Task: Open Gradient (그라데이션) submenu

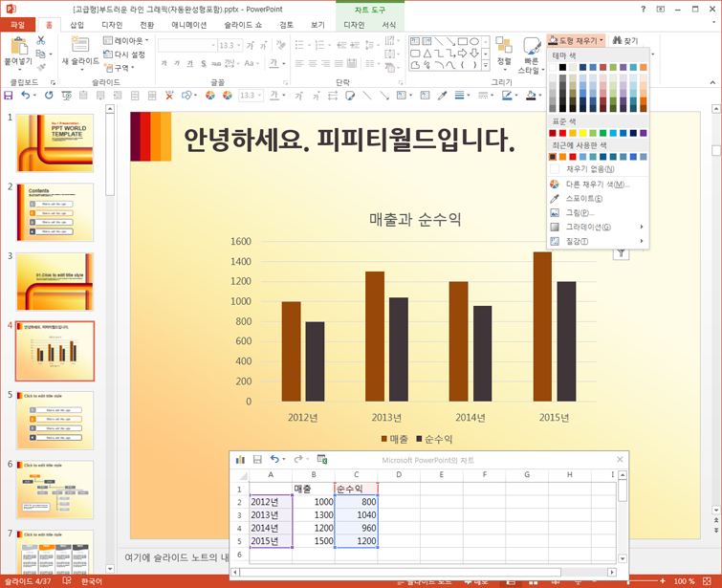Action: coord(598,227)
